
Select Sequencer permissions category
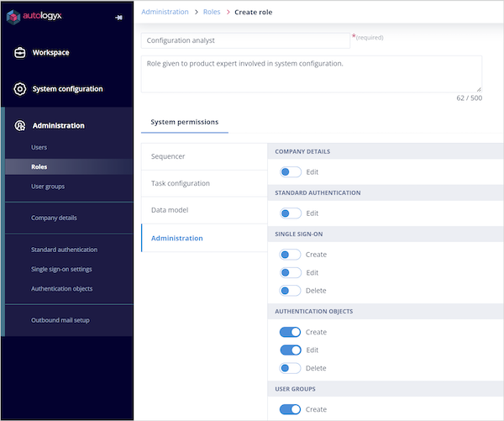click(x=204, y=156)
